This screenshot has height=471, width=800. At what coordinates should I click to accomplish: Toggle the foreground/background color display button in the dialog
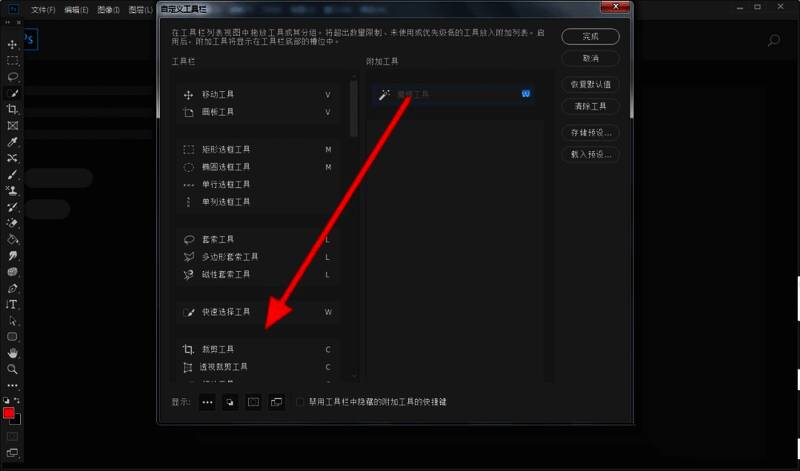click(x=230, y=402)
